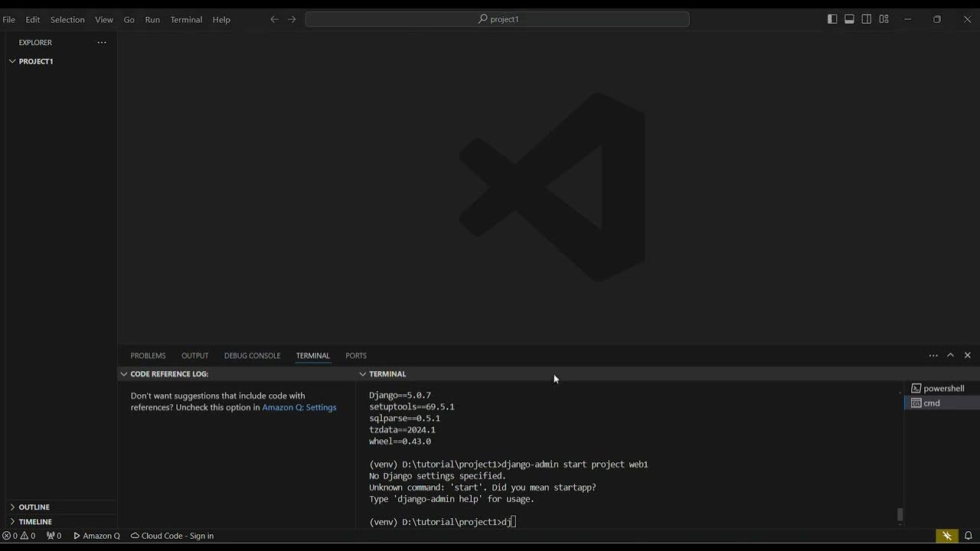Click Cloud Code - Sign in
The image size is (980, 551).
172,536
